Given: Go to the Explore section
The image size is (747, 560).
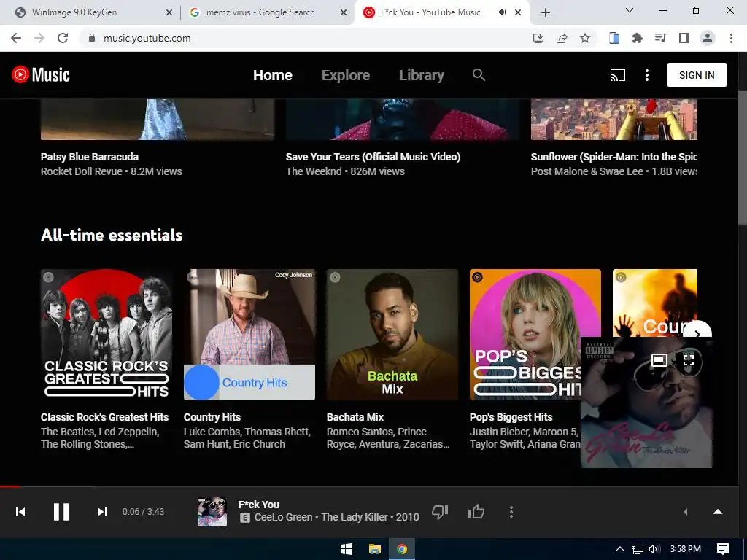Looking at the screenshot, I should 345,75.
